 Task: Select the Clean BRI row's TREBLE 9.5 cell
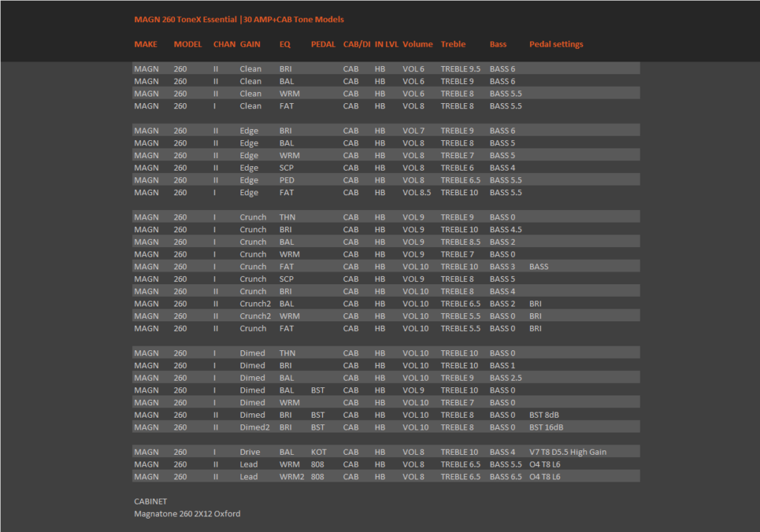pyautogui.click(x=460, y=69)
